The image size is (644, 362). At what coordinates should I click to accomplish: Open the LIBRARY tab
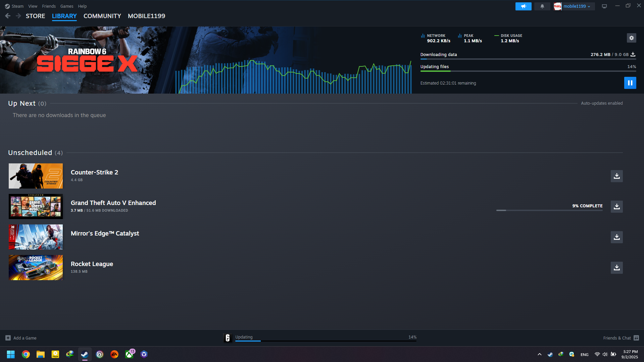[64, 16]
